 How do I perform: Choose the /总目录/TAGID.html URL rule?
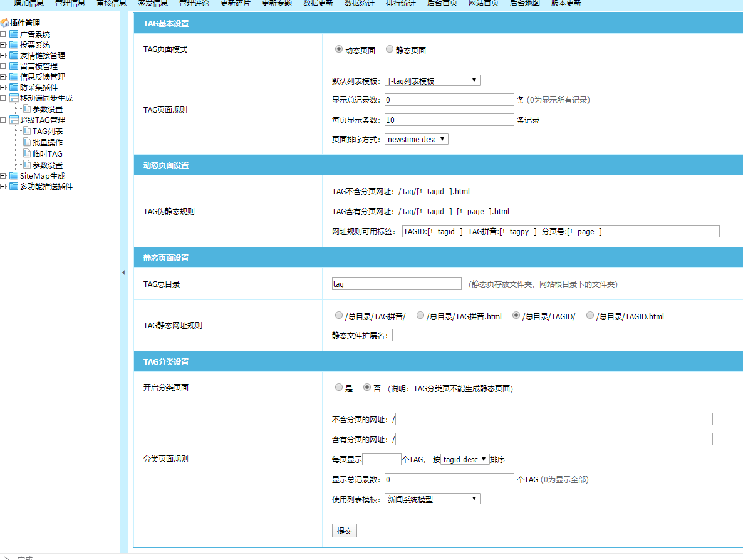pyautogui.click(x=590, y=316)
